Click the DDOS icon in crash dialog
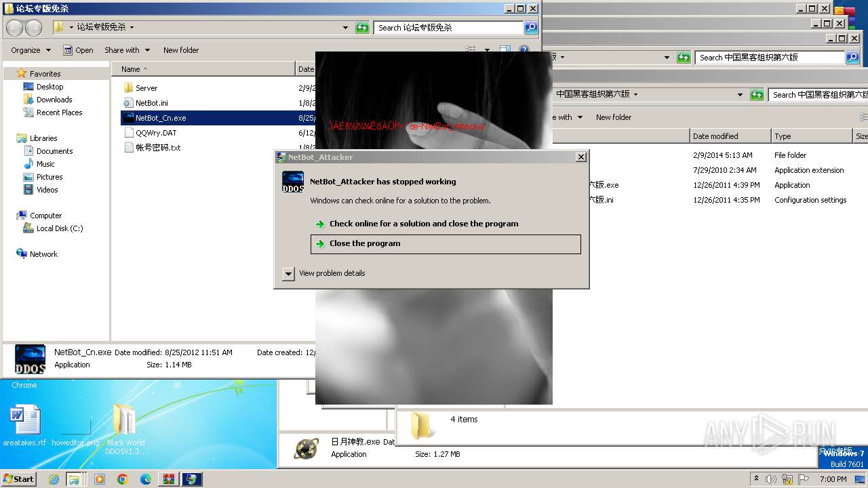Viewport: 868px width, 488px height. pos(293,182)
